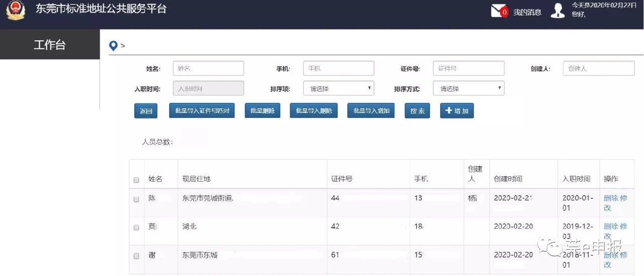This screenshot has width=644, height=276.
Task: Click 批量导入证件号匹对 button
Action: click(202, 110)
